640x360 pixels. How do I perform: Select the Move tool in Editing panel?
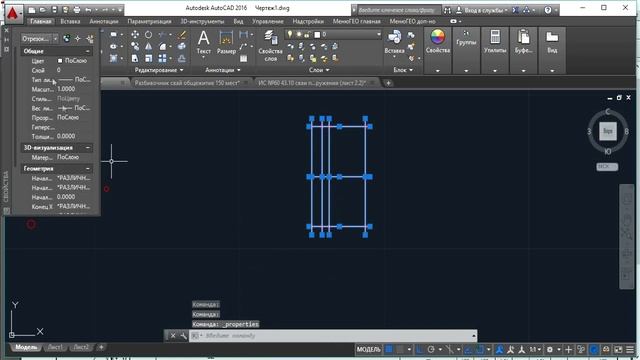[135, 35]
